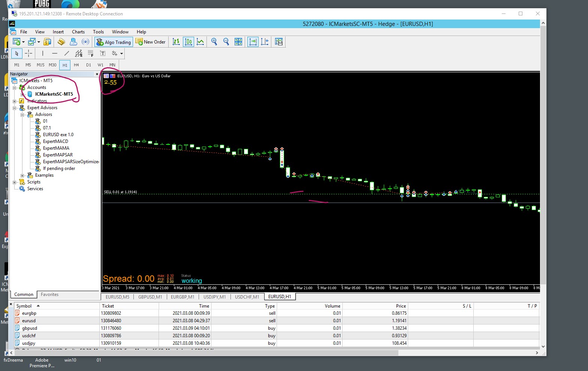Expand the Indicators tree node
This screenshot has height=371, width=588.
[15, 101]
